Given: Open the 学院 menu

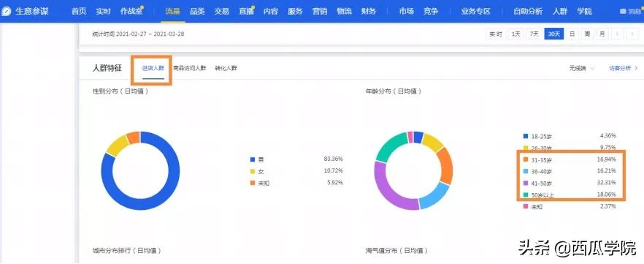Looking at the screenshot, I should pyautogui.click(x=584, y=11).
